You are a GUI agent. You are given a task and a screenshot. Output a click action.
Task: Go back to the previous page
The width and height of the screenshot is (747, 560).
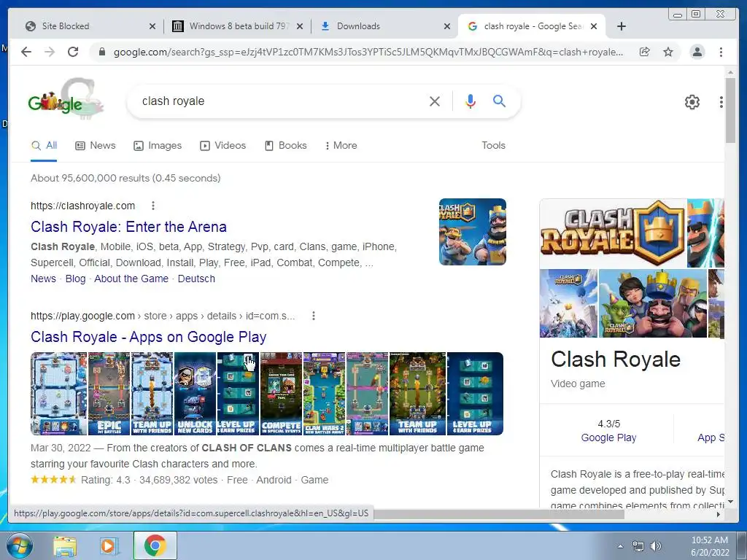coord(26,52)
